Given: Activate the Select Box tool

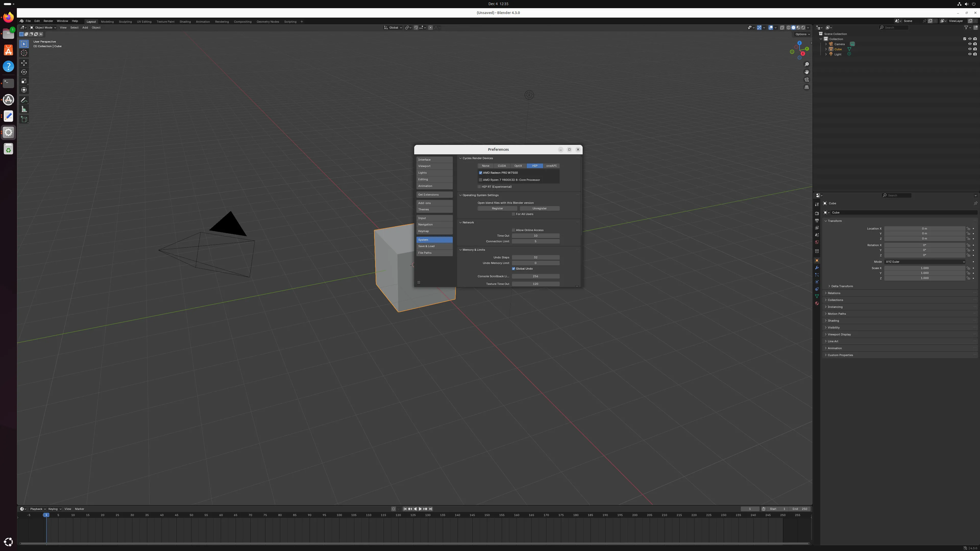Looking at the screenshot, I should click(24, 44).
